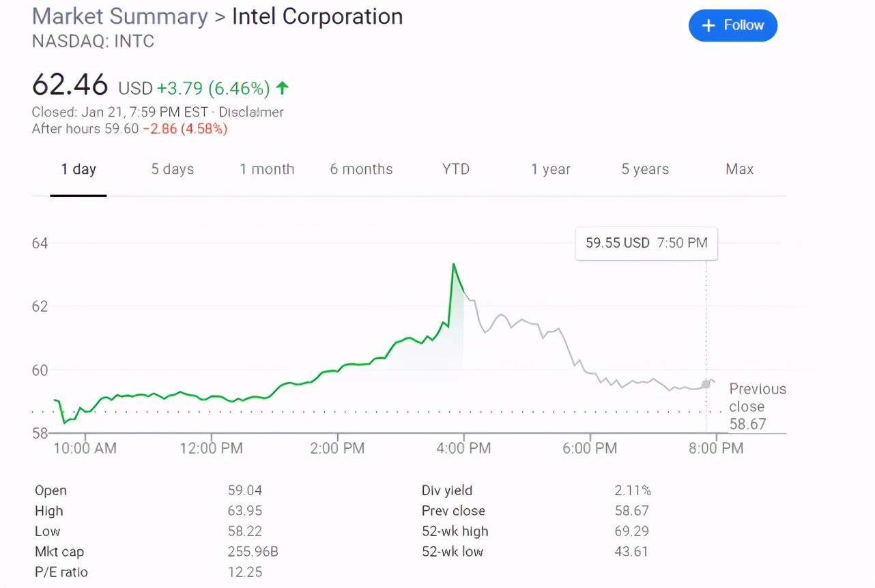The width and height of the screenshot is (875, 588).
Task: Click the peak of the green price line
Action: (453, 264)
